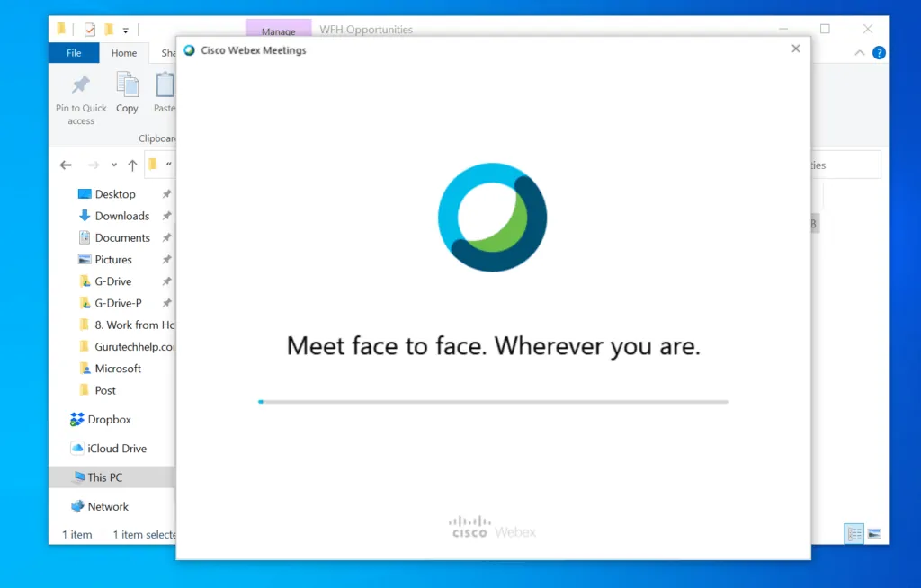Click pin icon beside G-Drive

tap(166, 281)
